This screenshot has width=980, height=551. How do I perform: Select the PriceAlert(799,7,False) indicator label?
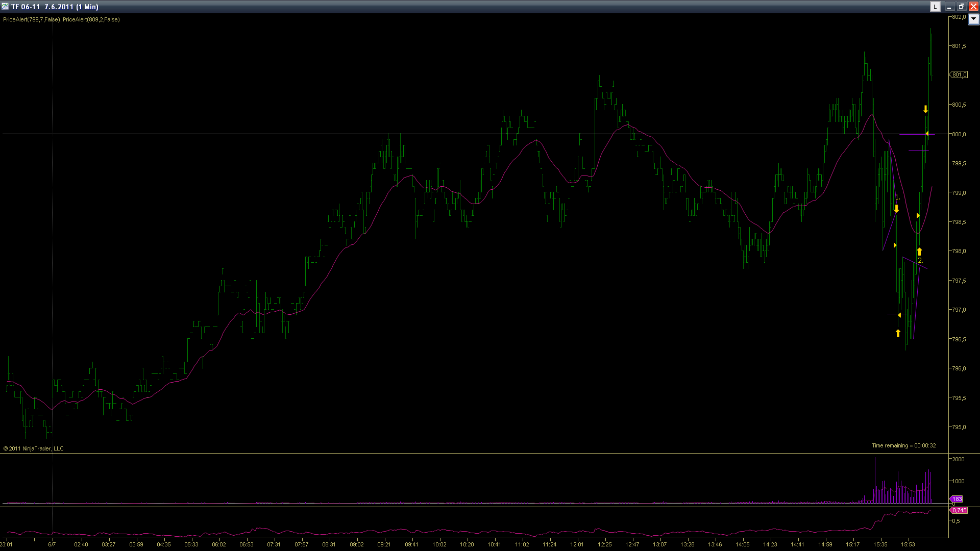[32, 19]
